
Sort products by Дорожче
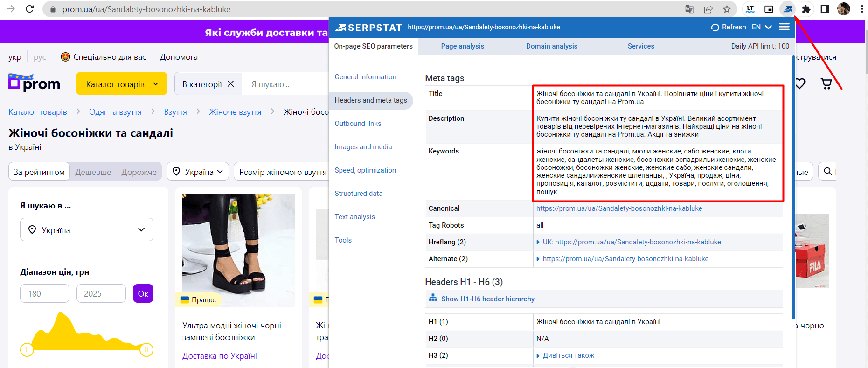point(139,172)
